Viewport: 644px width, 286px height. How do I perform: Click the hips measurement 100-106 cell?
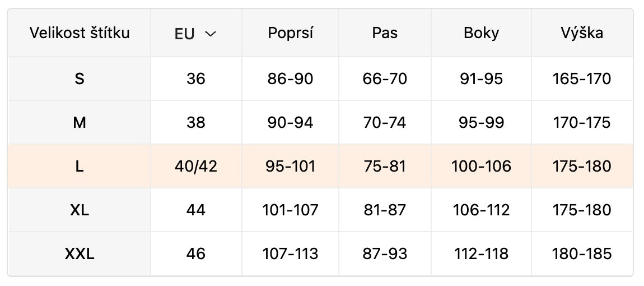[x=481, y=167]
